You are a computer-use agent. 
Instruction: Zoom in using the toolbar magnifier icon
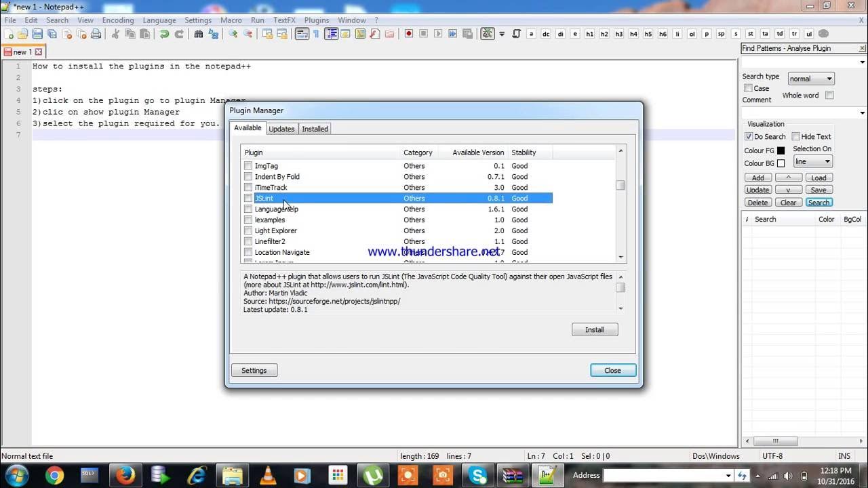click(233, 34)
